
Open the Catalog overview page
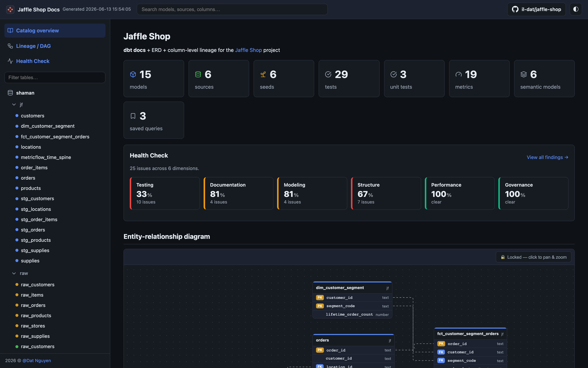click(55, 31)
